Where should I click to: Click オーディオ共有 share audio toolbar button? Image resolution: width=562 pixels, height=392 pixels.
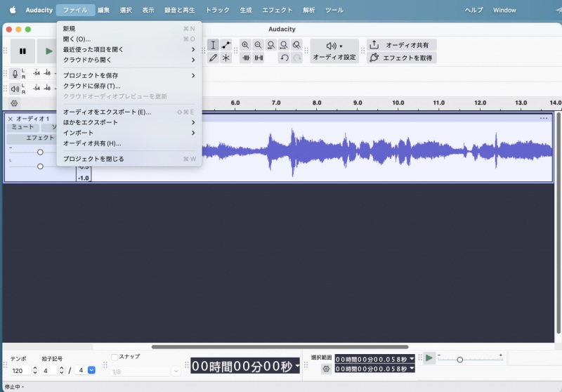[401, 45]
